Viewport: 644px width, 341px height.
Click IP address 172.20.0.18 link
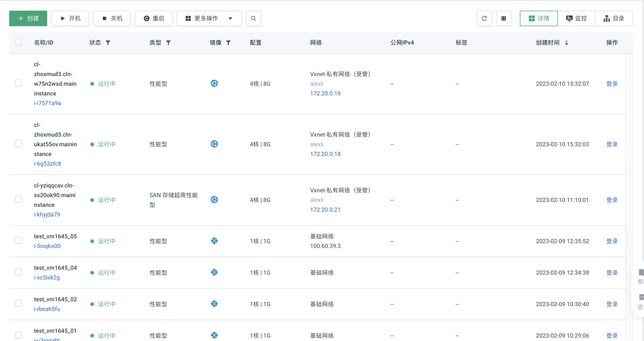[325, 154]
